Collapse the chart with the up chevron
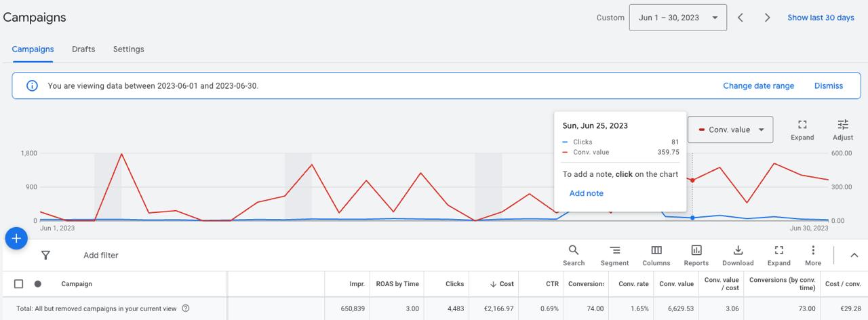Screen dimensions: 868x320 (854, 255)
